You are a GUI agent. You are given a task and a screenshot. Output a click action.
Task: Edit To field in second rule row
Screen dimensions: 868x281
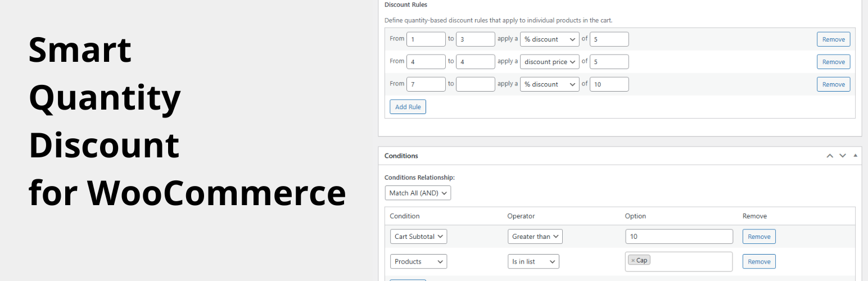coord(475,62)
